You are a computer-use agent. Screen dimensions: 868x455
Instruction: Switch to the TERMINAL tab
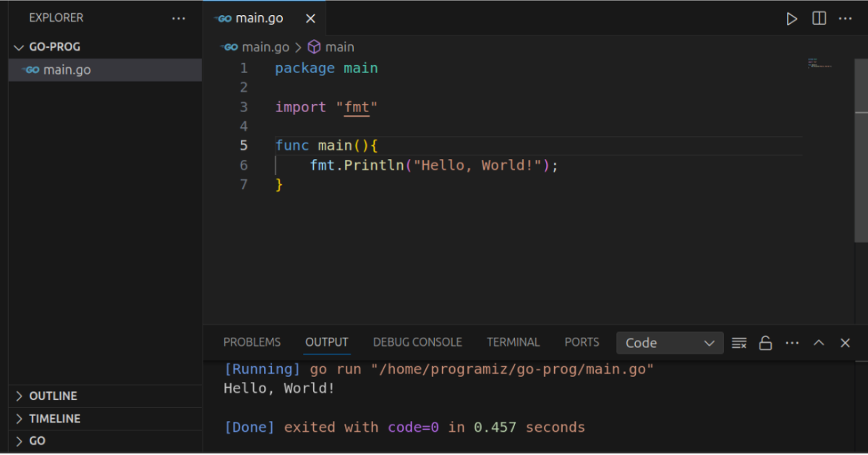[x=513, y=342]
